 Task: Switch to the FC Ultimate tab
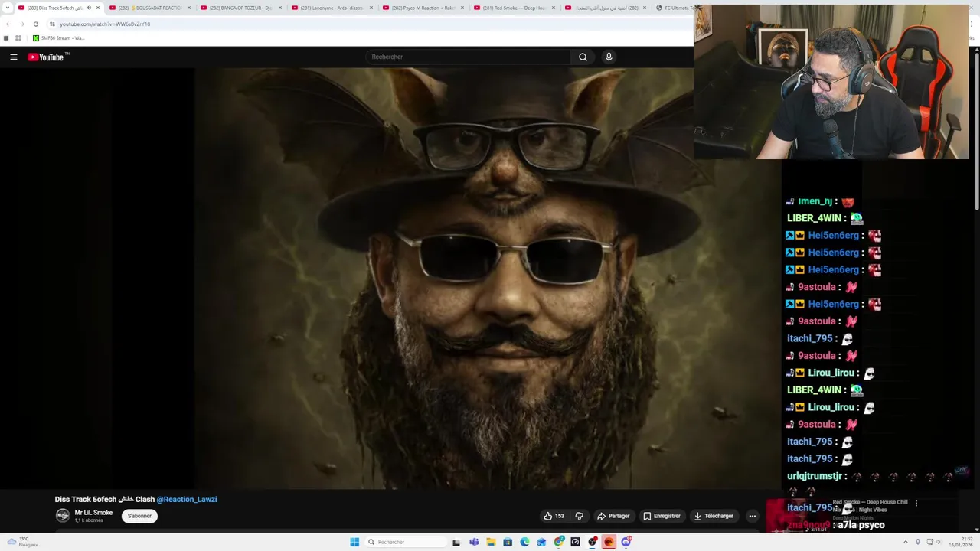pyautogui.click(x=674, y=8)
